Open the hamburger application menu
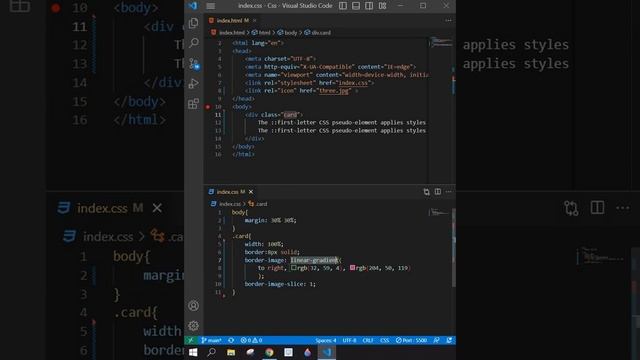640x360 pixels. click(211, 6)
